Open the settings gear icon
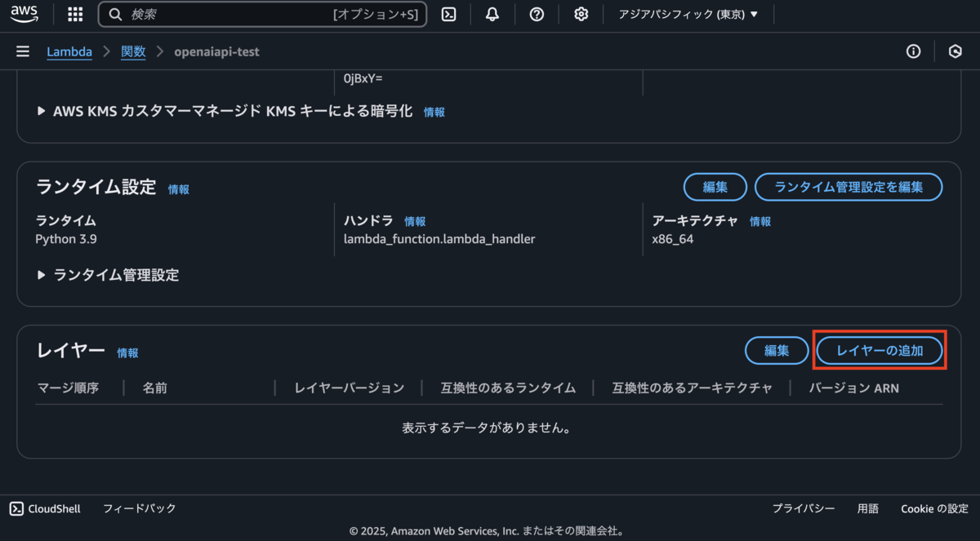 (x=581, y=14)
